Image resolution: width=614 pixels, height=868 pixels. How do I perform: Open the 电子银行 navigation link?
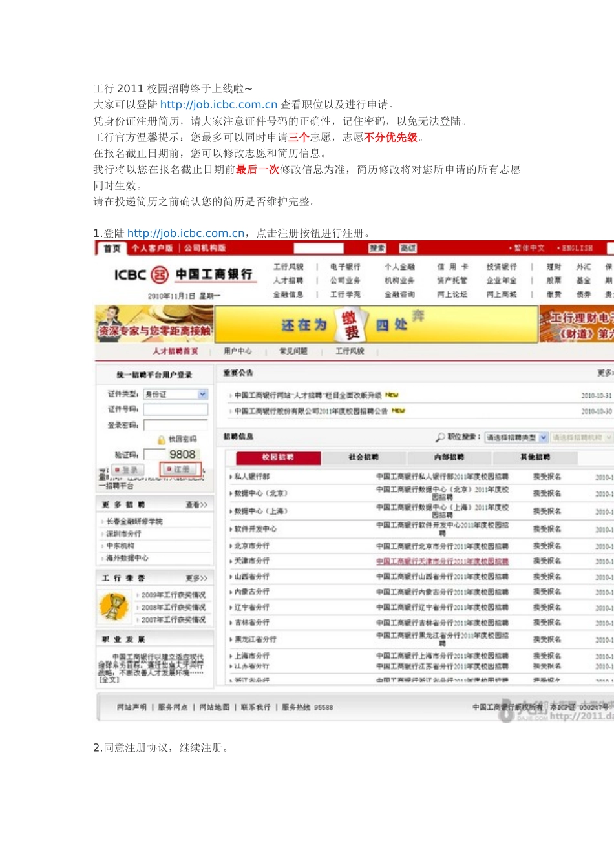[x=345, y=267]
